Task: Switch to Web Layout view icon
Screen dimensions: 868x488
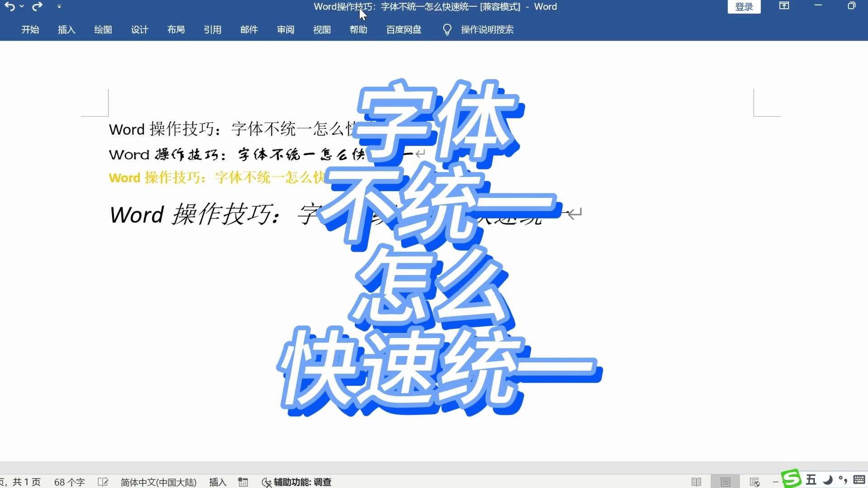Action: tap(755, 482)
